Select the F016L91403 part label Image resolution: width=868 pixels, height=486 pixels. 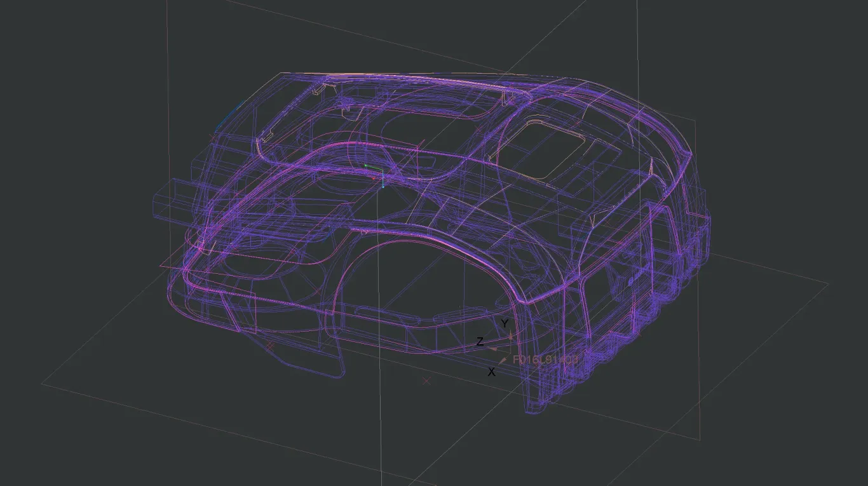pos(546,360)
